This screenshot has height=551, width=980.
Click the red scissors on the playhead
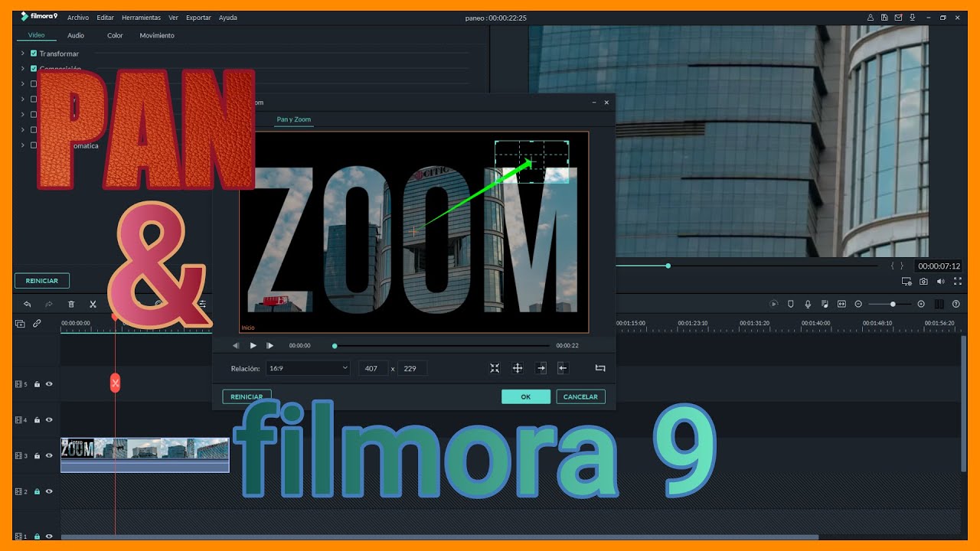(x=115, y=383)
